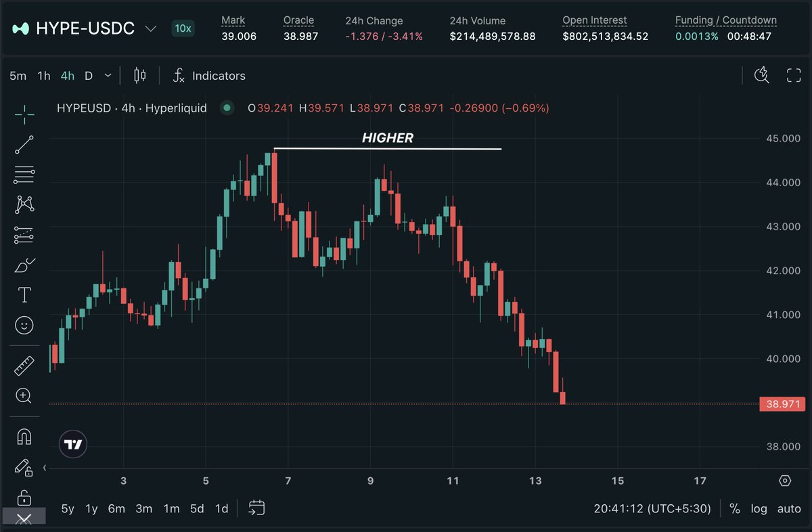Viewport: 812px width, 532px height.
Task: Select the forecasting and measurement tool
Action: coord(24,235)
